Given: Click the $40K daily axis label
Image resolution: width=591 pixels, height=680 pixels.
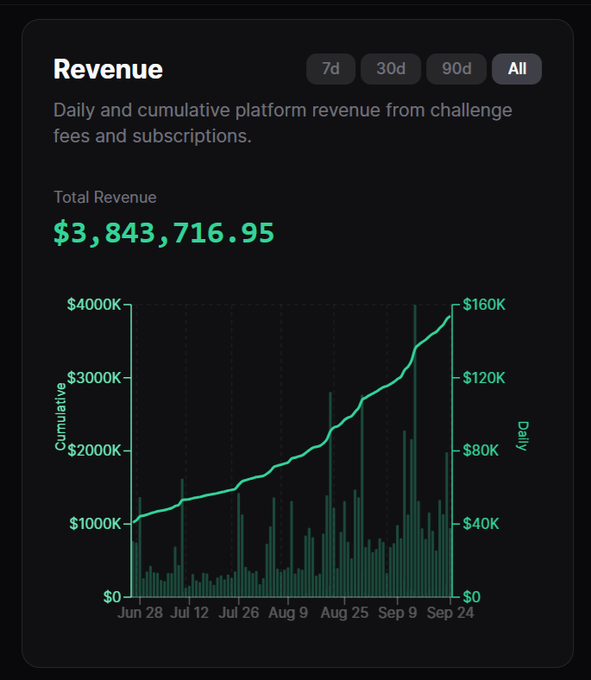Looking at the screenshot, I should coord(480,524).
